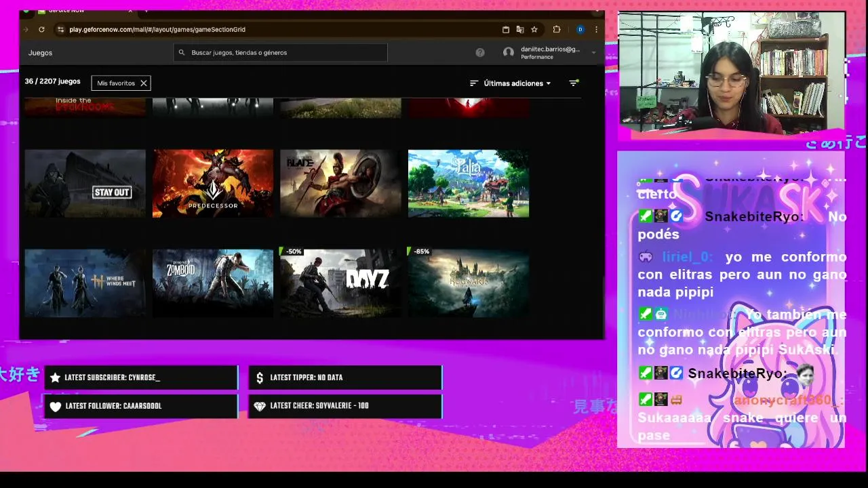Open the Hogwarts Legacy tile
The height and width of the screenshot is (488, 868).
pos(469,282)
